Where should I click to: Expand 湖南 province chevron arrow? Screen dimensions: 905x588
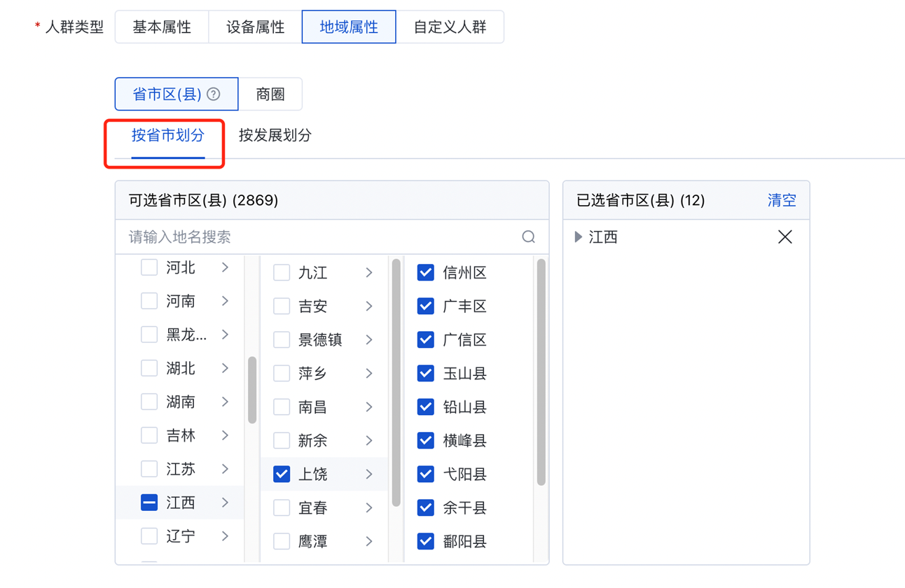tap(225, 402)
